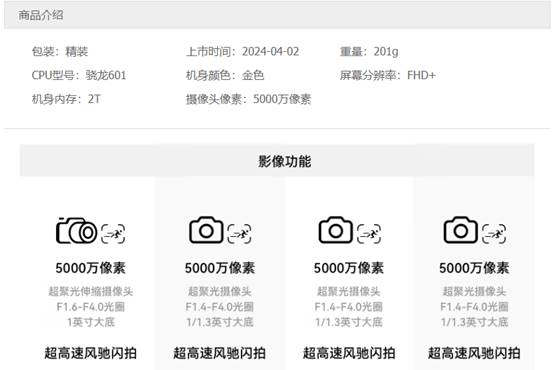Select the 屏幕分辨率：FHD+ entry
Screen dimensions: 554x370
point(388,75)
